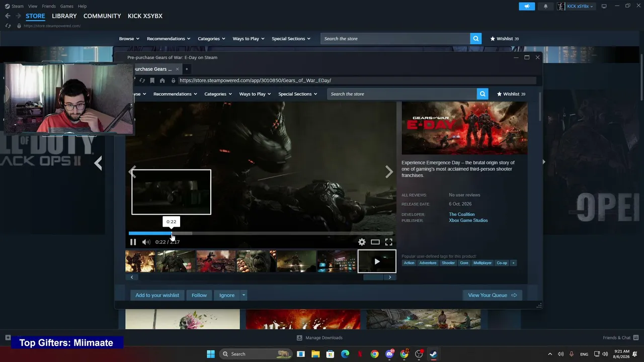Open Recommendations menu in main Steam window
The image size is (644, 362).
coord(169,39)
